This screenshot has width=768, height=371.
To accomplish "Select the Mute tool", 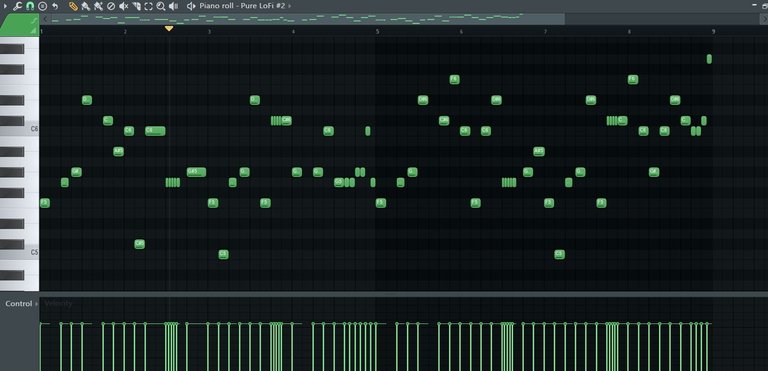I will point(124,6).
